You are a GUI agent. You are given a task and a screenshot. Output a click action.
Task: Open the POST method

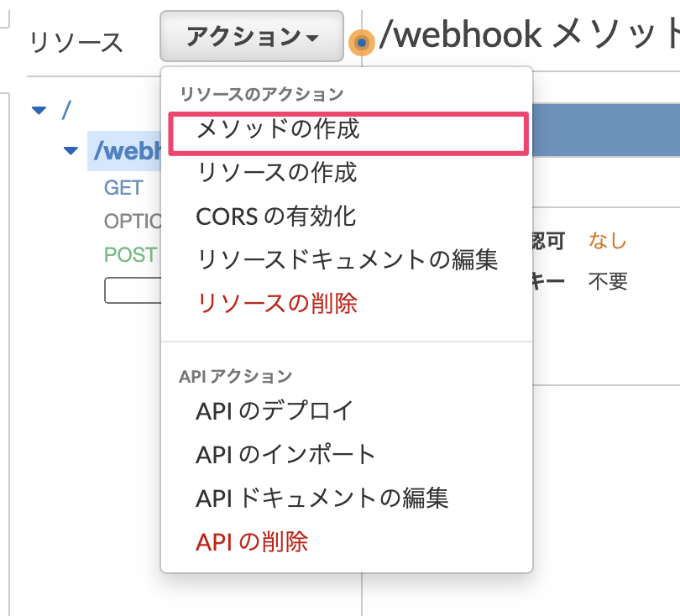click(130, 254)
